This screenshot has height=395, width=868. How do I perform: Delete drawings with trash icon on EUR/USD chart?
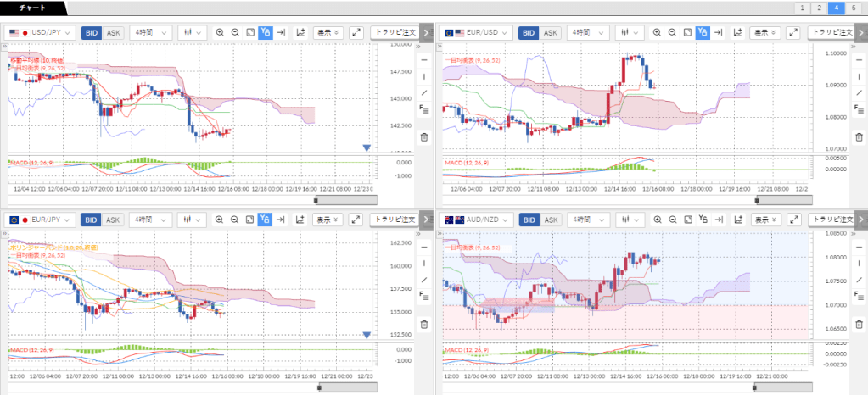tap(859, 136)
